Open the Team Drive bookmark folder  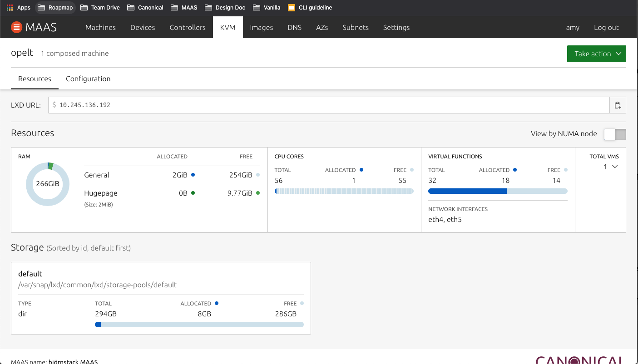pos(100,8)
